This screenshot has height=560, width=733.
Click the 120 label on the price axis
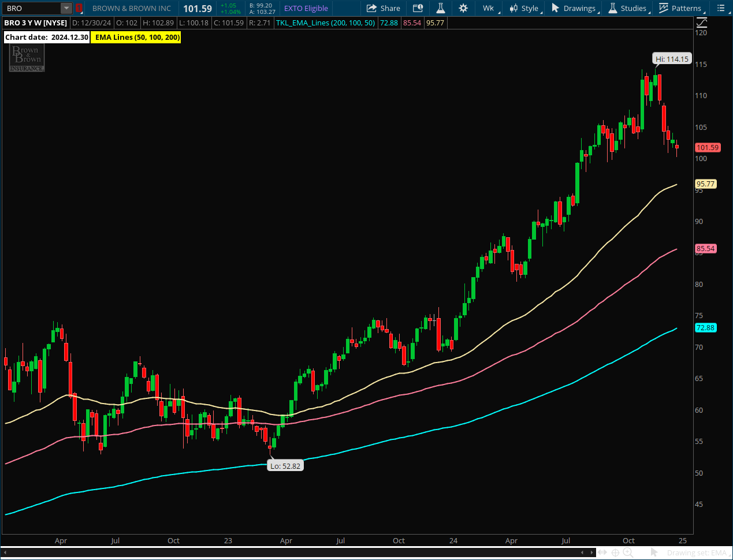pos(701,33)
